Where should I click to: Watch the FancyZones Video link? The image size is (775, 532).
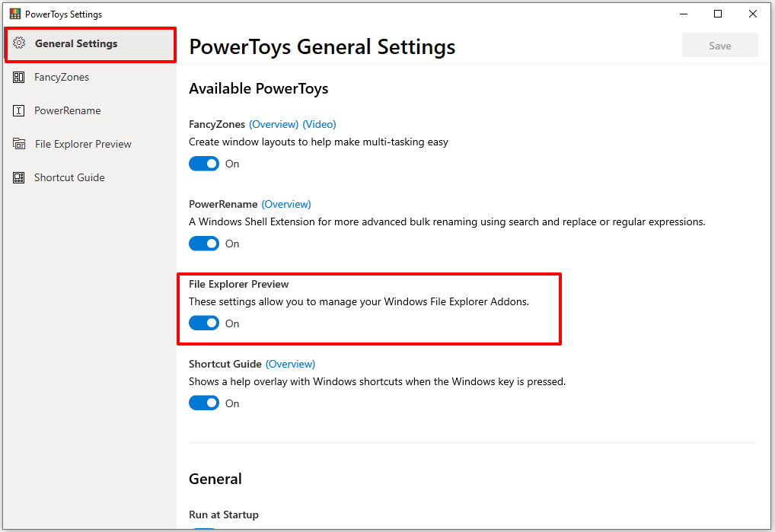coord(319,124)
